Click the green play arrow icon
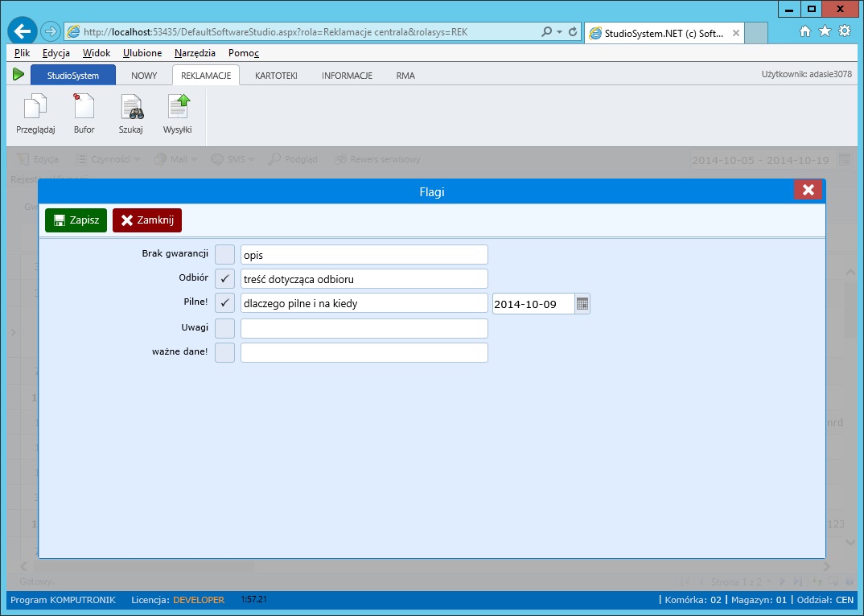This screenshot has width=864, height=616. click(19, 75)
